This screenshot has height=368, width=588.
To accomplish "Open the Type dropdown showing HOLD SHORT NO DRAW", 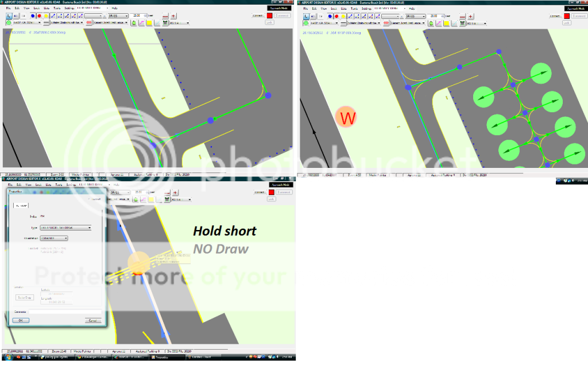I will pos(90,228).
